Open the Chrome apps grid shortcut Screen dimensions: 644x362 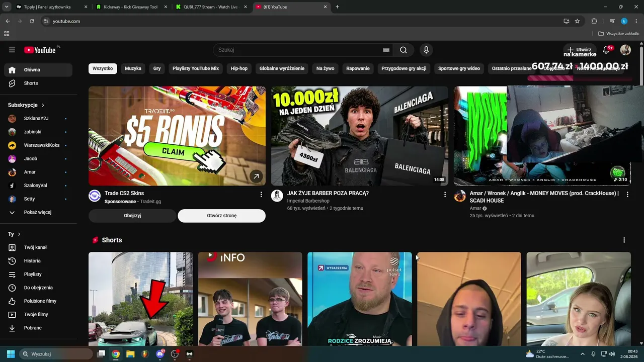coord(7,34)
